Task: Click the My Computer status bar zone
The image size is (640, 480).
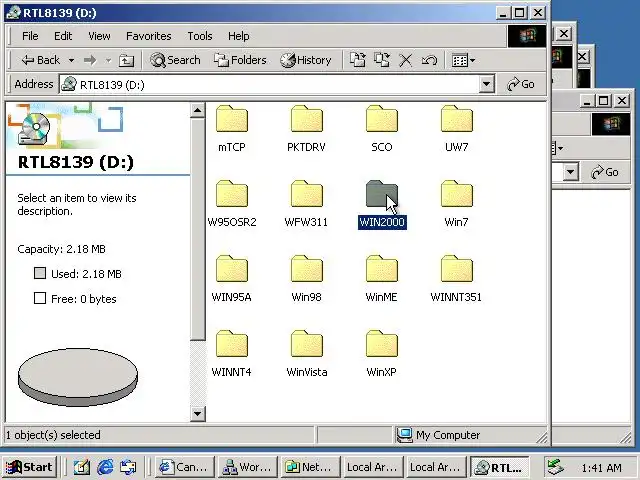Action: click(x=469, y=435)
